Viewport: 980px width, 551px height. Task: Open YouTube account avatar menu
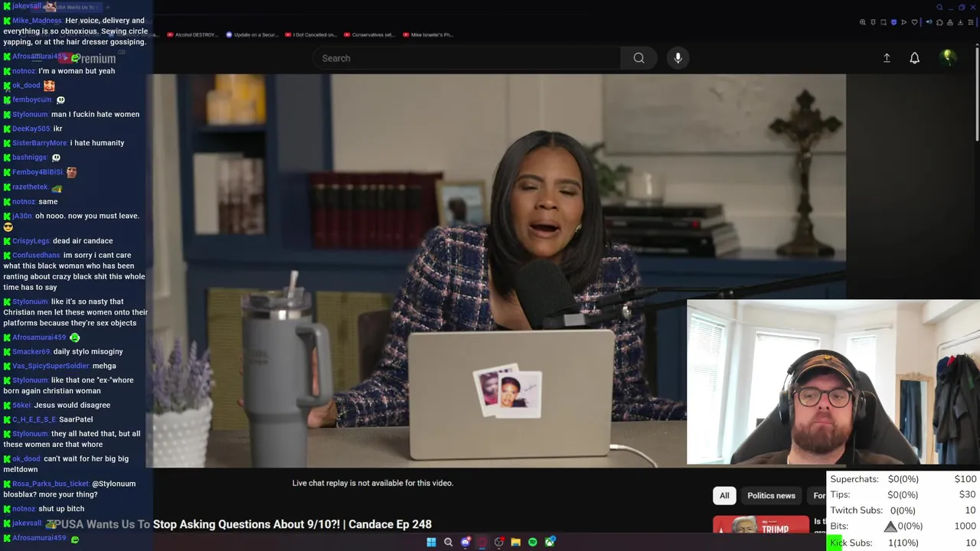tap(948, 57)
